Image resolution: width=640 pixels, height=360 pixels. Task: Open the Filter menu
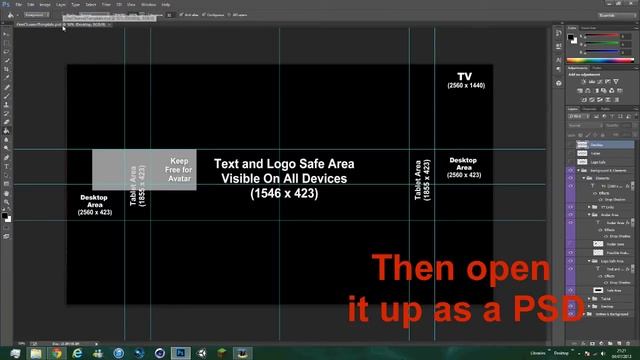tap(106, 4)
